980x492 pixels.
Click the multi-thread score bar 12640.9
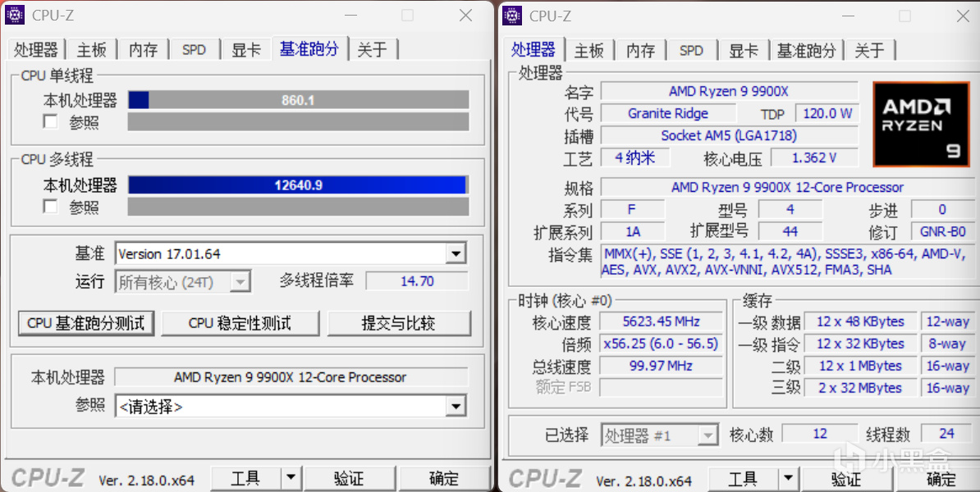point(298,184)
